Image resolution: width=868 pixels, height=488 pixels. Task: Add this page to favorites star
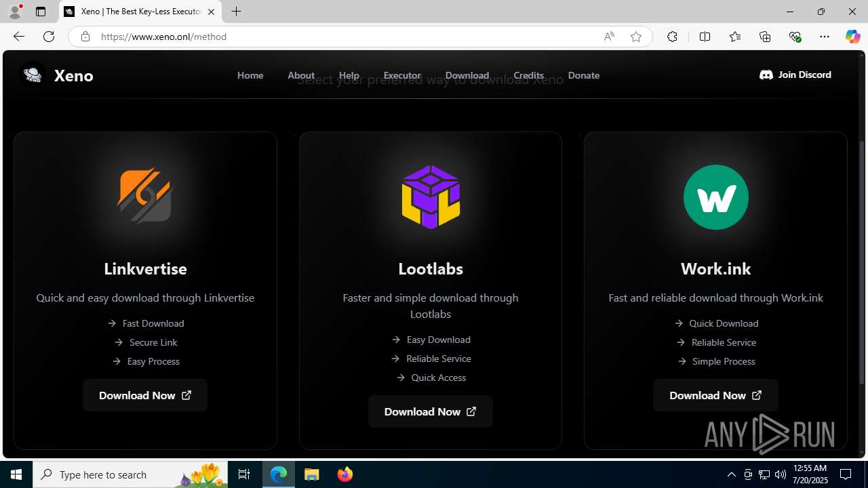click(635, 37)
